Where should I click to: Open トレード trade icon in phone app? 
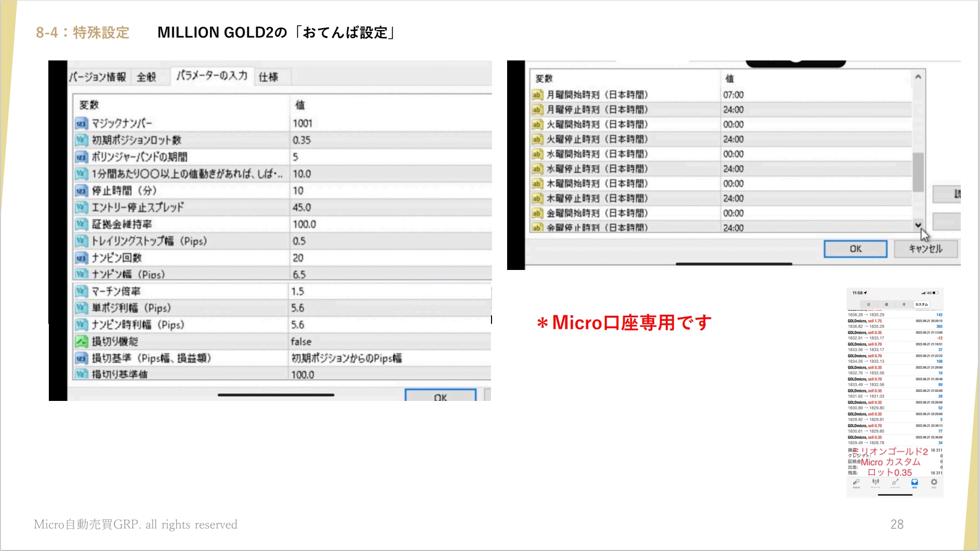[x=895, y=484]
